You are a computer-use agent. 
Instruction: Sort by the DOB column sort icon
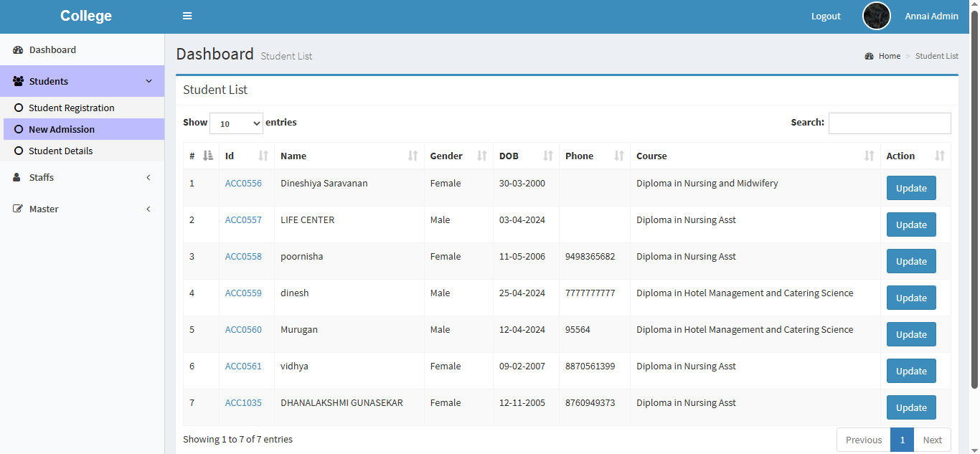click(x=548, y=156)
